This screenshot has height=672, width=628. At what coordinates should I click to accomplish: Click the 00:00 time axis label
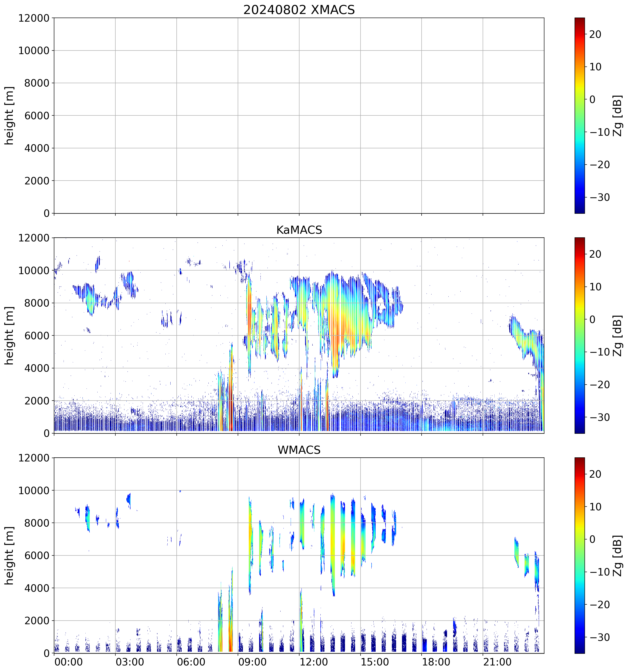coord(69,662)
